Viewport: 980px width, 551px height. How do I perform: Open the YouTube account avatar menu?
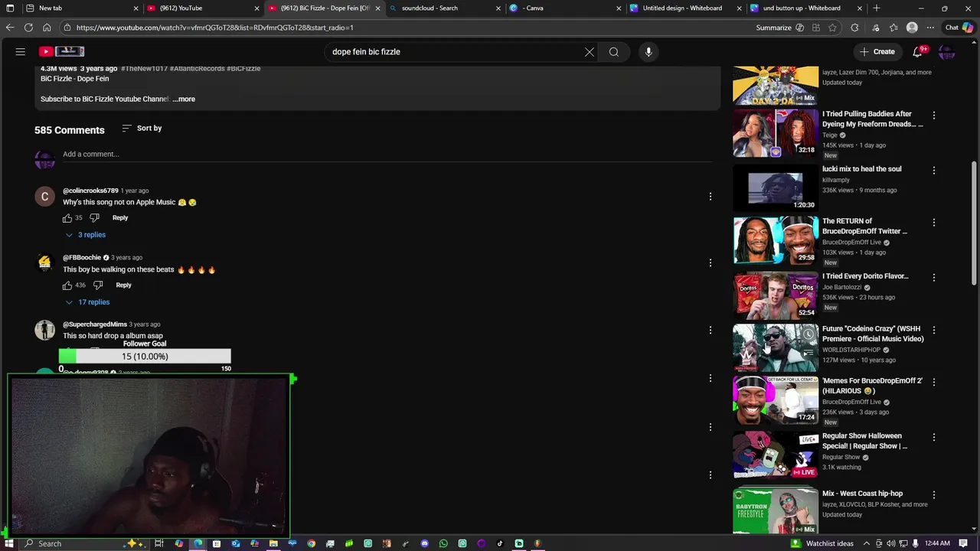[x=947, y=51]
